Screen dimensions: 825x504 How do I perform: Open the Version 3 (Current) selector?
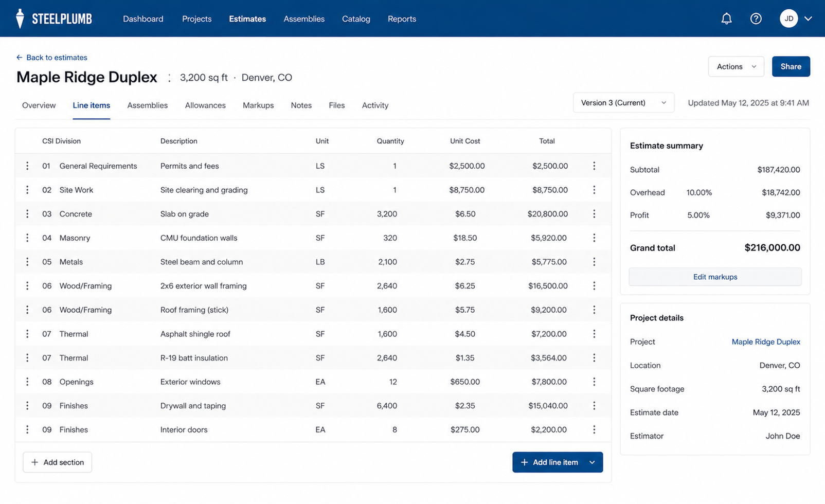coord(623,103)
